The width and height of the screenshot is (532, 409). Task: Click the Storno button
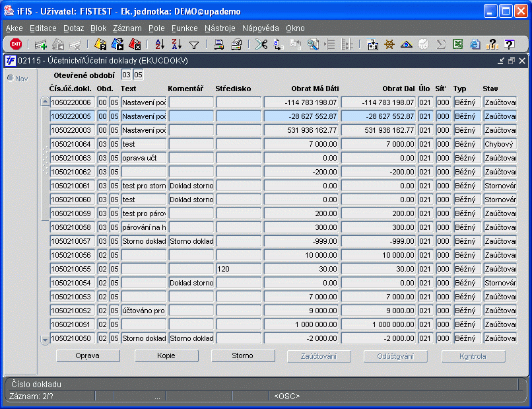pos(243,355)
